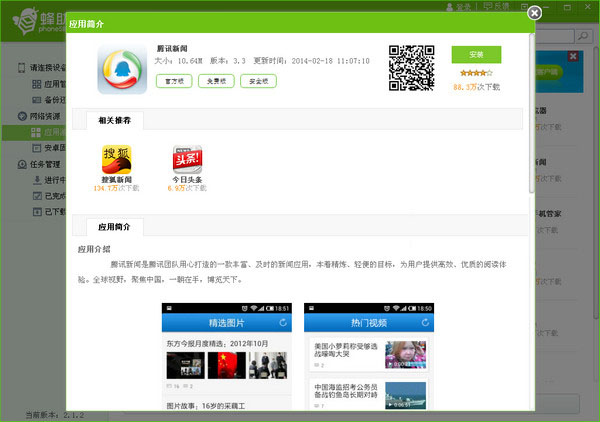Click the search input field in main window
Image resolution: width=600 pixels, height=422 pixels.
click(x=554, y=36)
